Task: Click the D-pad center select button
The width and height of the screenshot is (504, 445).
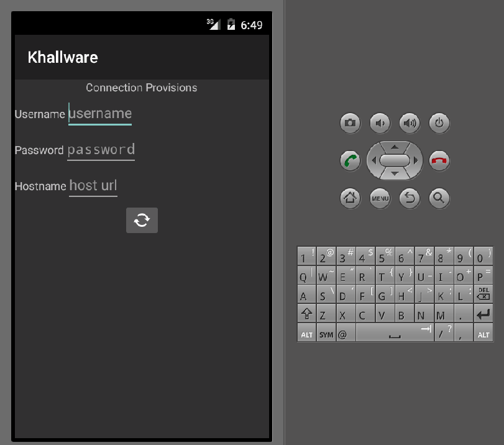Action: [395, 160]
